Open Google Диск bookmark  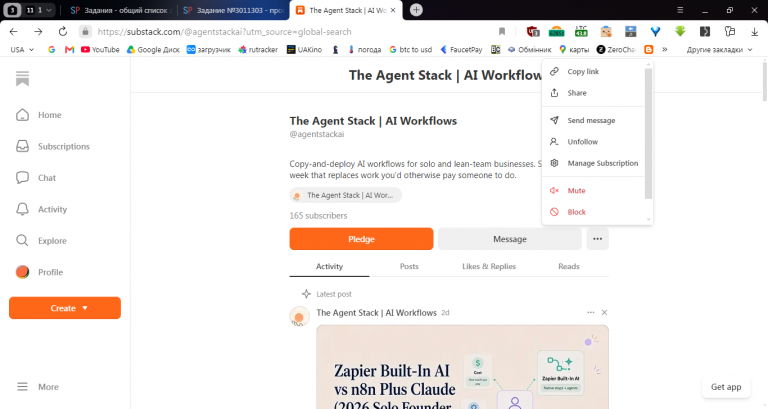point(153,49)
